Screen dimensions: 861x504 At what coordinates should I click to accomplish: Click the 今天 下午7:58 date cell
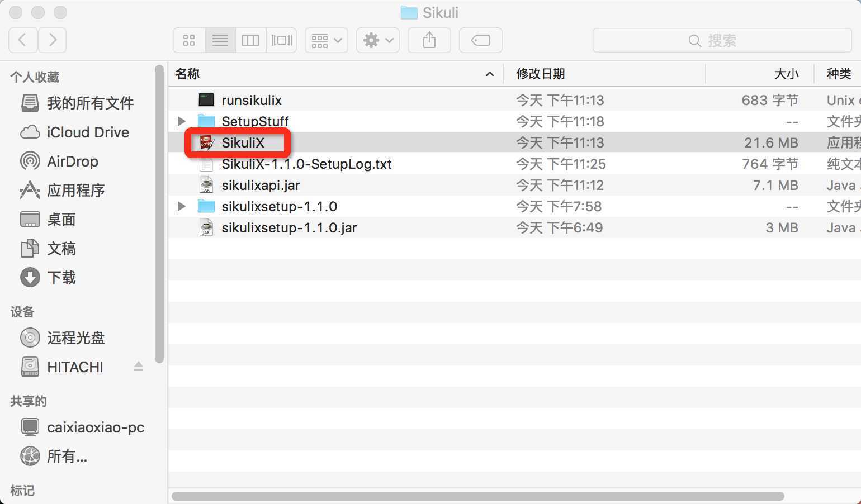(x=559, y=206)
